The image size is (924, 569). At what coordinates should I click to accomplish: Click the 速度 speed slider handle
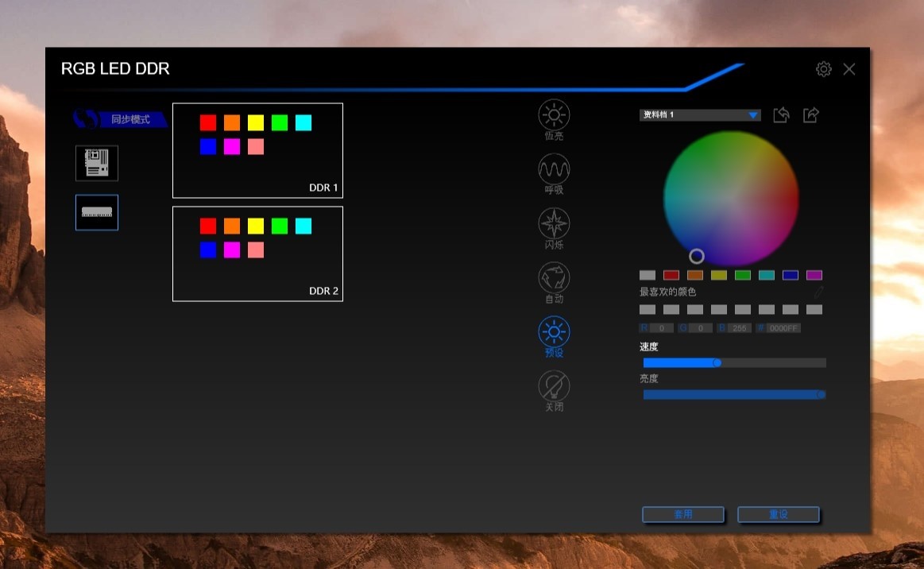(x=717, y=362)
